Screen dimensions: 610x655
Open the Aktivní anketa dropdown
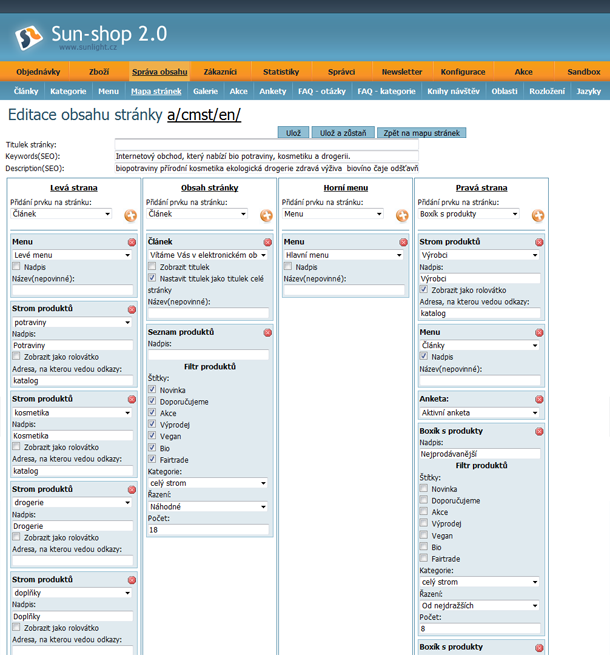pyautogui.click(x=480, y=412)
